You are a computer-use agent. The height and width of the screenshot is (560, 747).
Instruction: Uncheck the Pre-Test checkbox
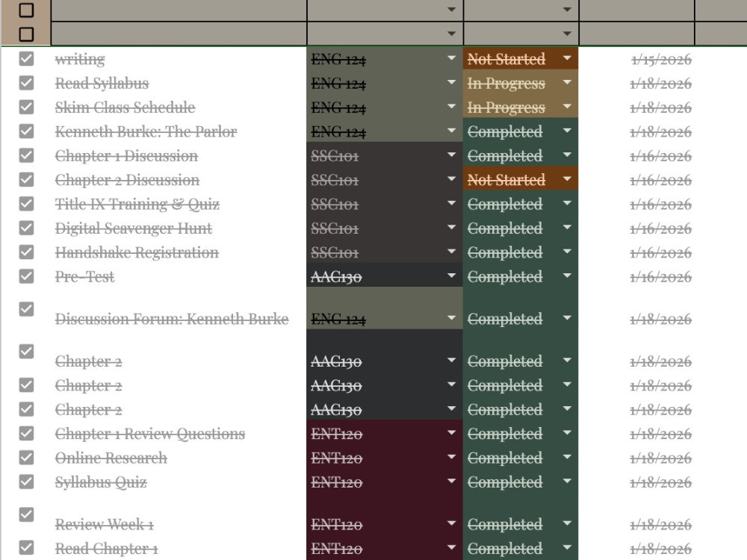click(x=26, y=276)
